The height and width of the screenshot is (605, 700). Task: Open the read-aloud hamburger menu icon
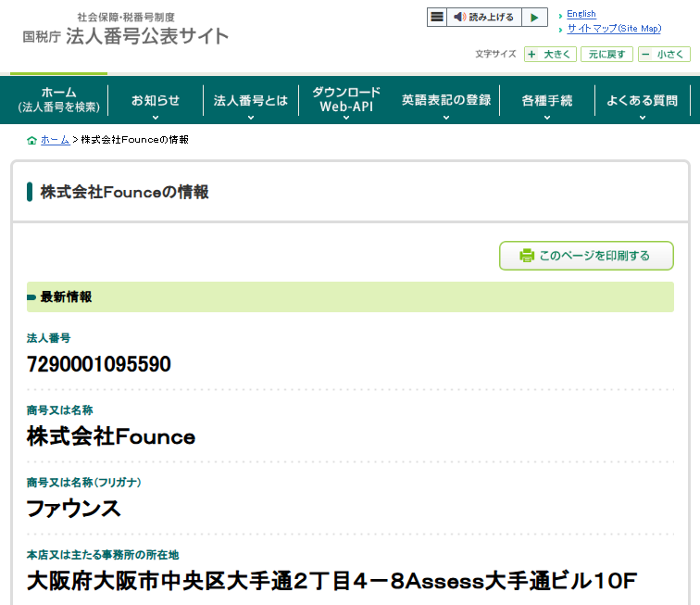pyautogui.click(x=437, y=17)
